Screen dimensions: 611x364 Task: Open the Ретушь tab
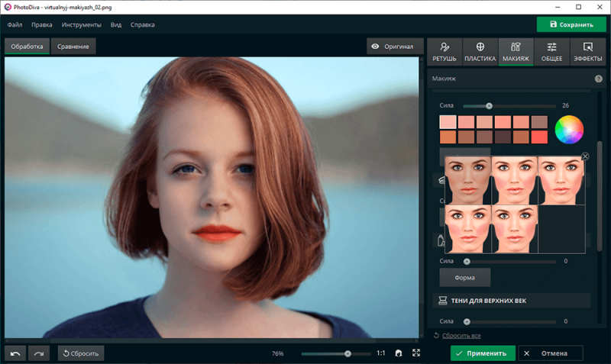click(445, 52)
